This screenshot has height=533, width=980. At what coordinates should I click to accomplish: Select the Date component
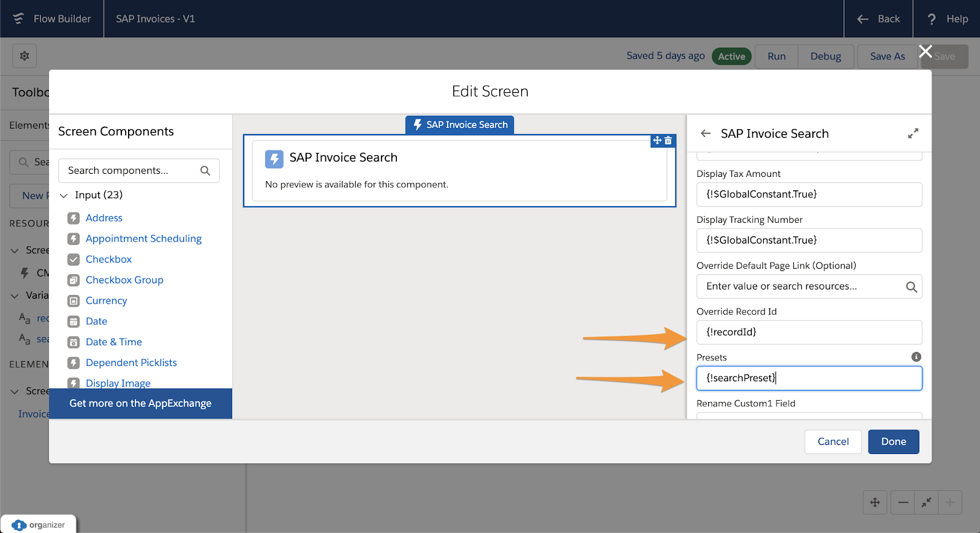(x=96, y=321)
